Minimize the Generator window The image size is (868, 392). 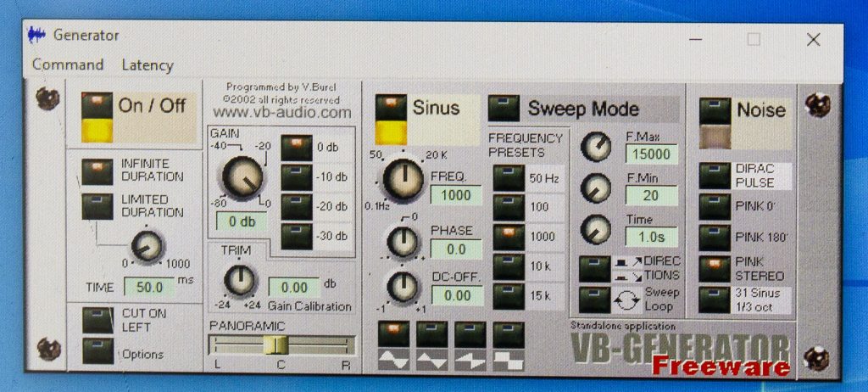(695, 39)
